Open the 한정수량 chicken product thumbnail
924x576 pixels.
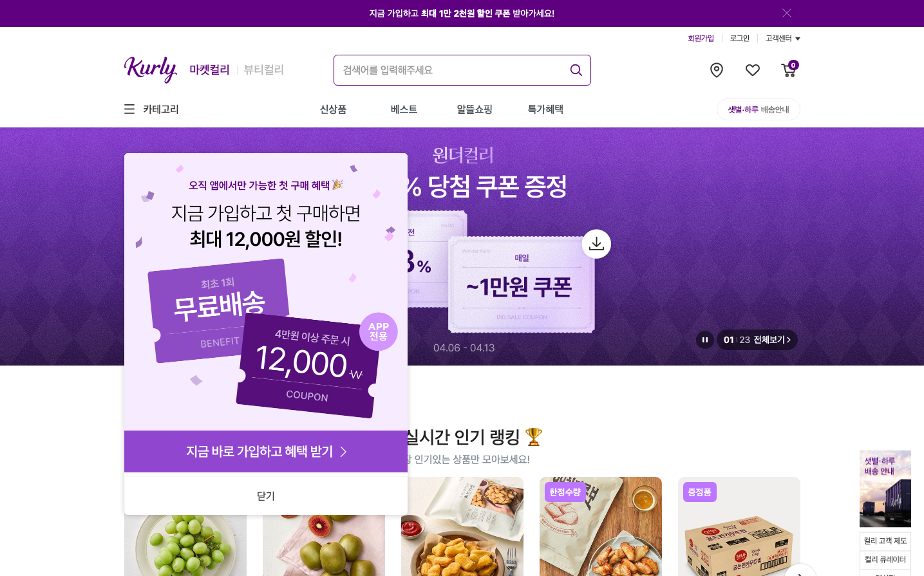tap(601, 526)
